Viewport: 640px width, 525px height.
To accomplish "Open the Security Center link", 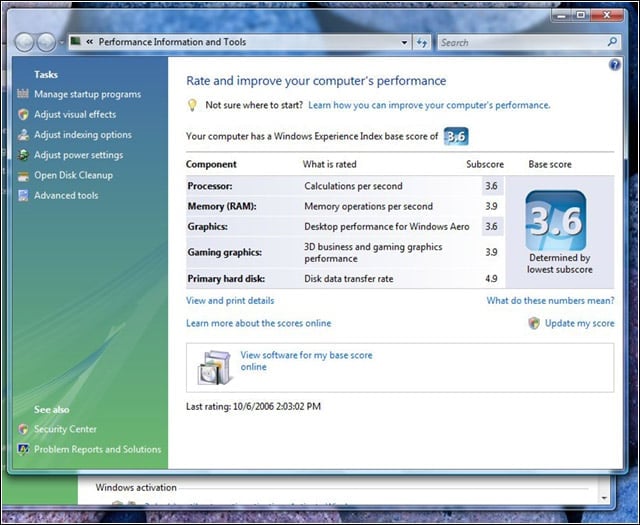I will pyautogui.click(x=65, y=429).
